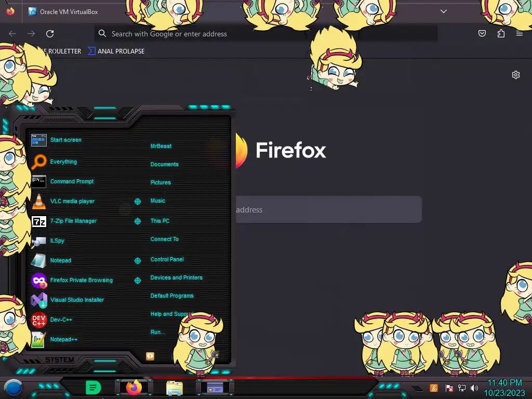
Task: Open Action Center flag tray icon
Action: click(x=449, y=388)
